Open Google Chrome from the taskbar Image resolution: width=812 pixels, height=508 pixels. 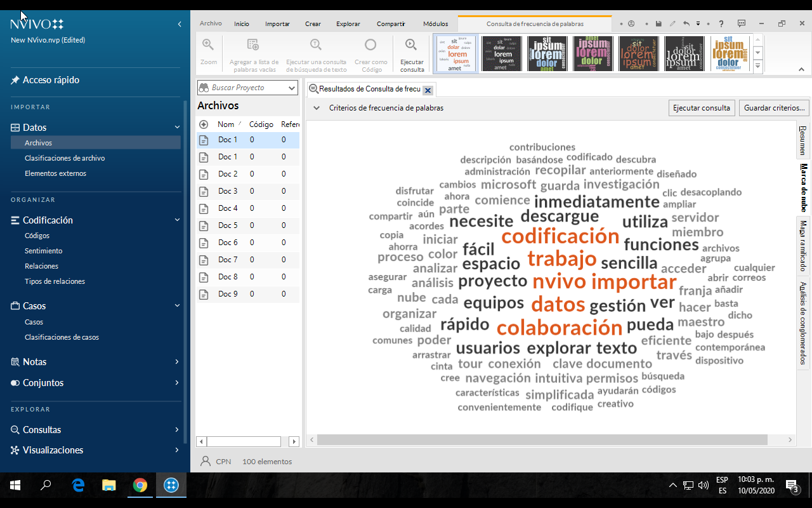click(x=140, y=486)
